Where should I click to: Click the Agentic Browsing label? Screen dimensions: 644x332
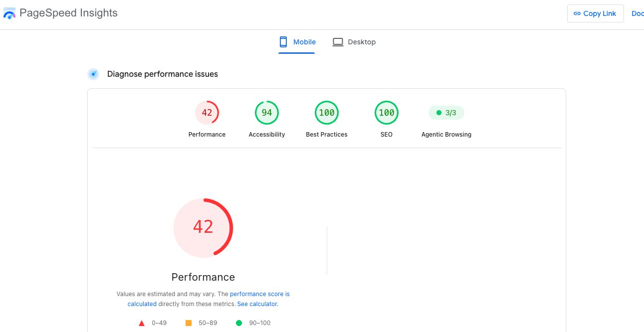[x=446, y=135]
